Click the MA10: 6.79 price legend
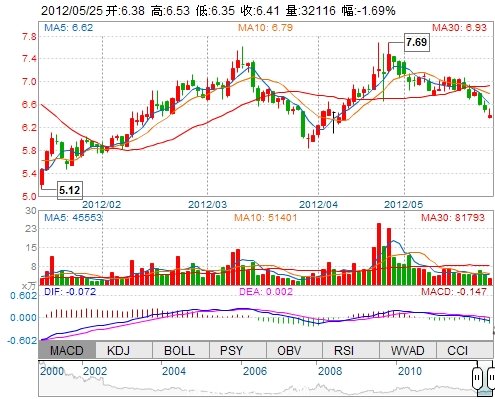Viewport: 495px width, 399px height. (265, 27)
